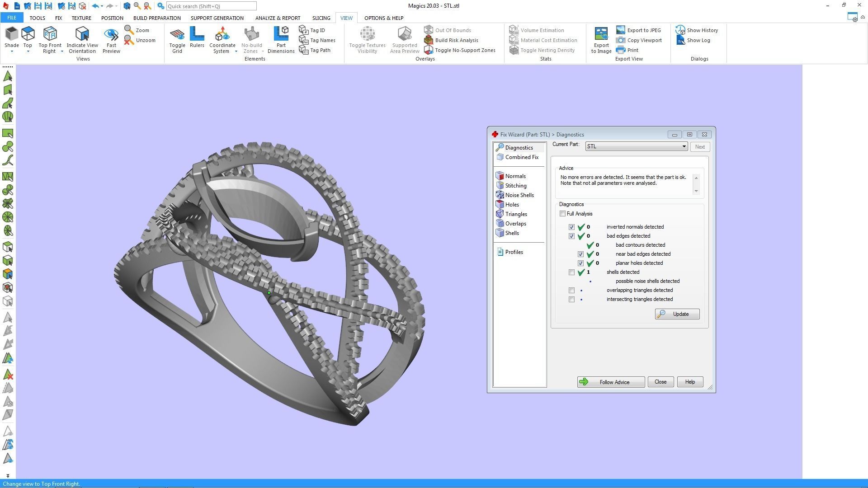Check shells detected checkbox
Viewport: 868px width, 488px height.
(x=571, y=272)
